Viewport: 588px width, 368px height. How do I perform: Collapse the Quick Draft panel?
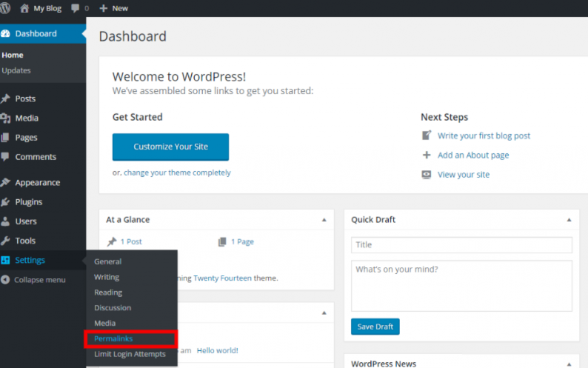569,220
